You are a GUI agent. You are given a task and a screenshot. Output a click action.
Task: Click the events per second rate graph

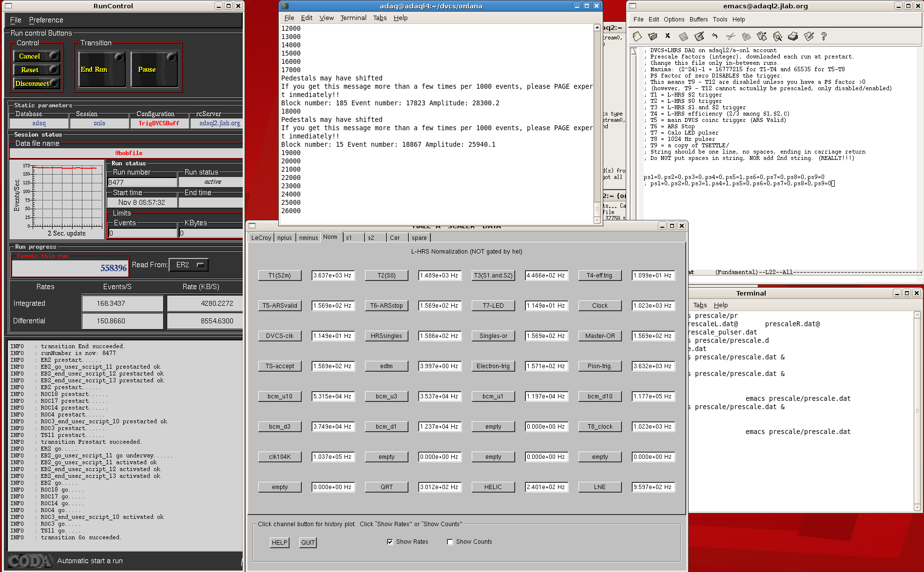click(x=57, y=200)
